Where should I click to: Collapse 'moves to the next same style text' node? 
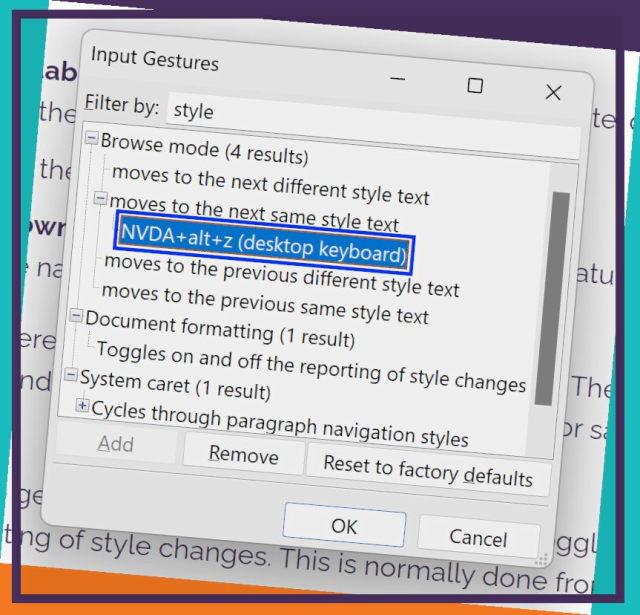click(x=101, y=199)
